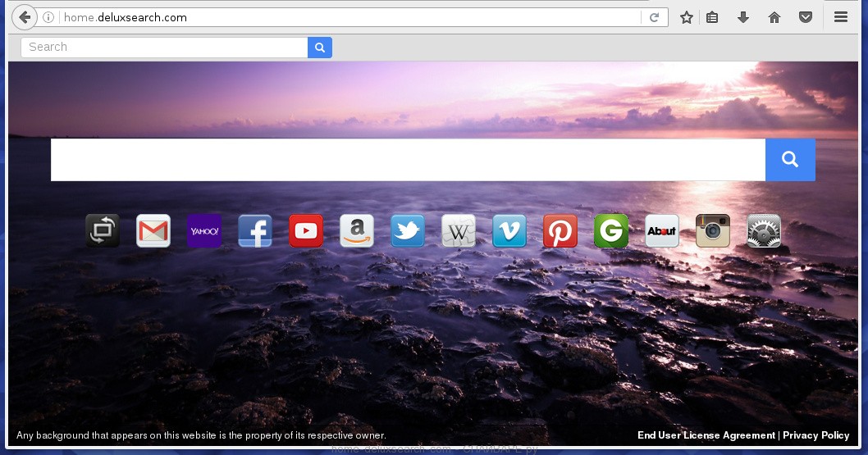The width and height of the screenshot is (868, 455).
Task: Save page to Pocket icon
Action: coord(806,18)
